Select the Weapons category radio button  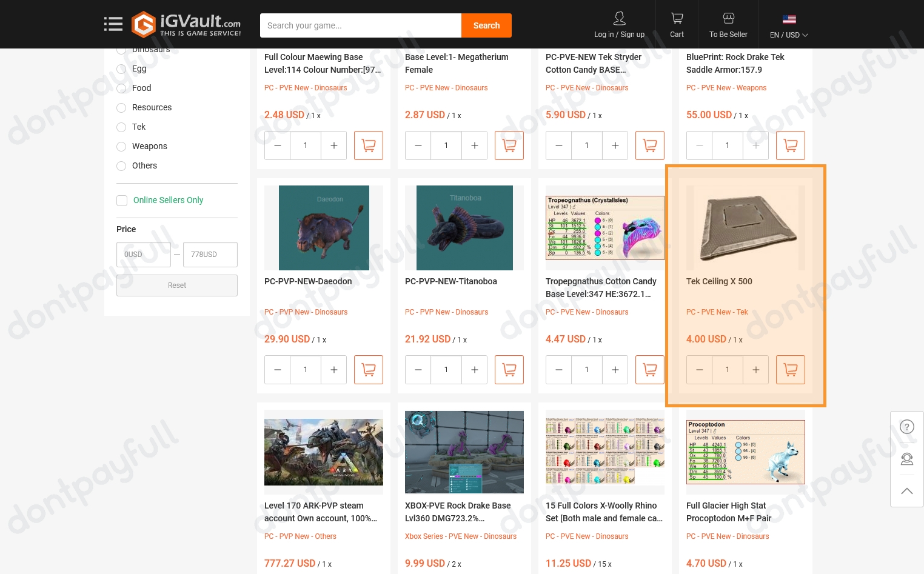click(x=121, y=147)
